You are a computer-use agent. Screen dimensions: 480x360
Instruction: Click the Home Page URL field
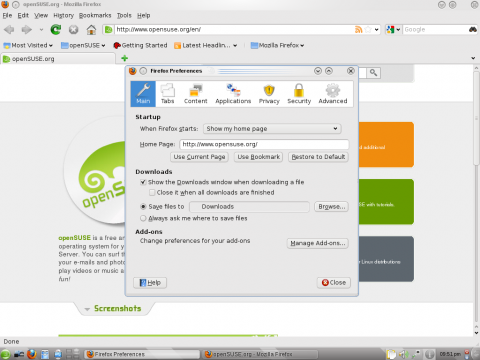click(264, 144)
